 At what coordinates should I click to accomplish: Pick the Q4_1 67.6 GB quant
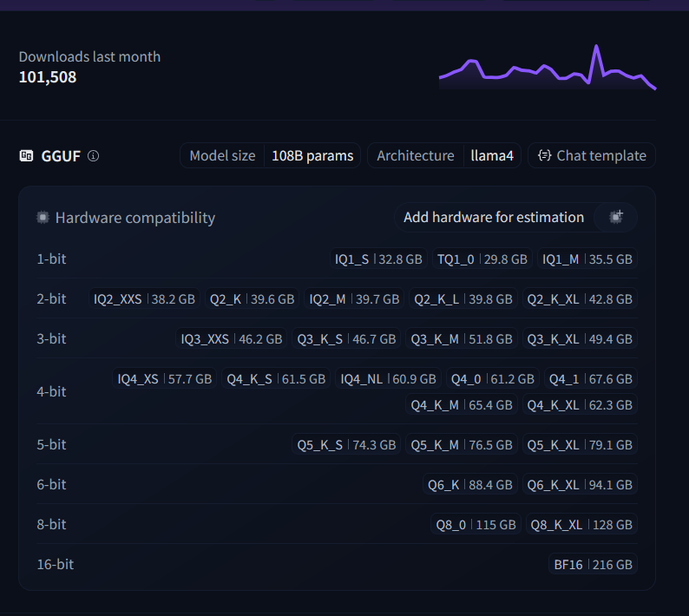pyautogui.click(x=591, y=379)
